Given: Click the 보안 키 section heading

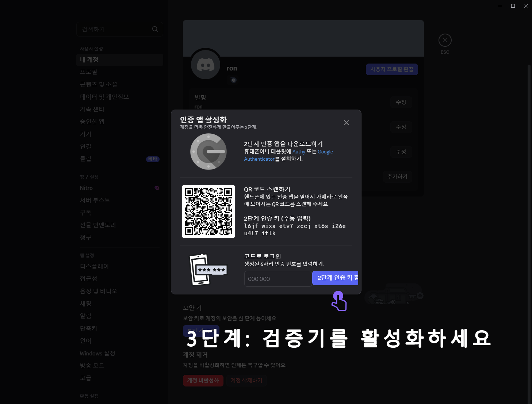Looking at the screenshot, I should [x=192, y=308].
